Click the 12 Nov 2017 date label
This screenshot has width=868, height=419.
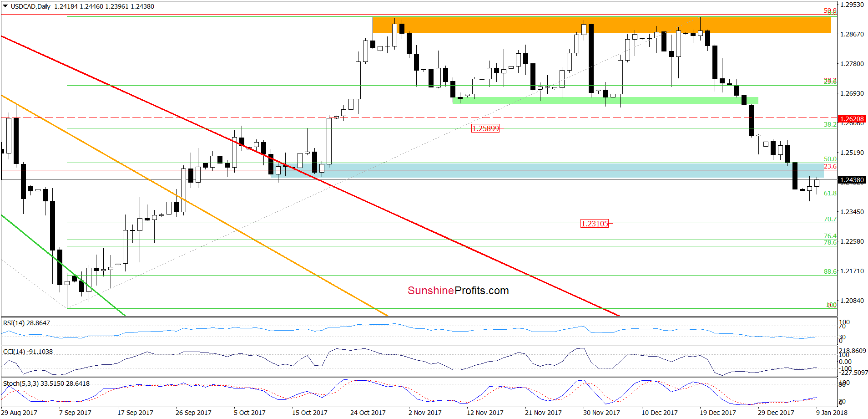(485, 413)
